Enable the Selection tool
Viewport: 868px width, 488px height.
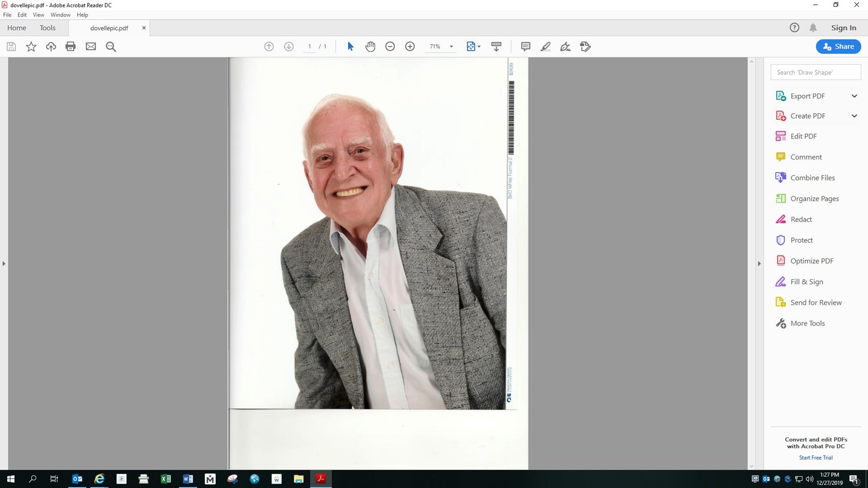[x=350, y=46]
